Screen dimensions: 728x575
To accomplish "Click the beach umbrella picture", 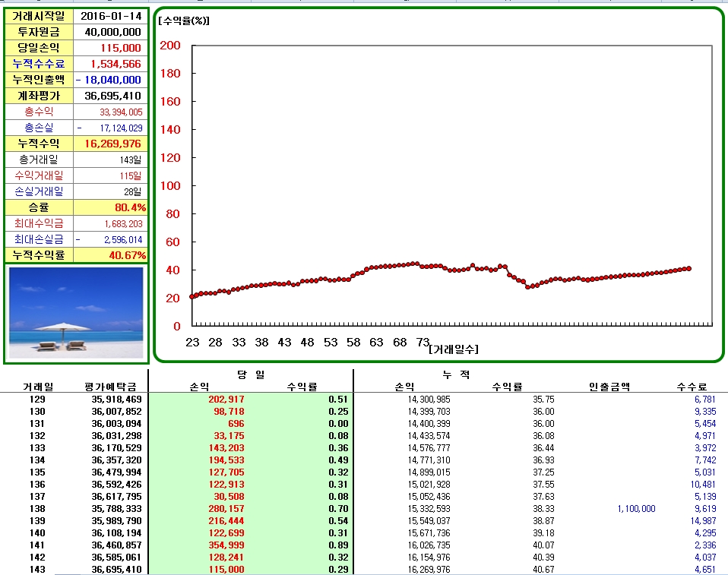I will click(x=76, y=312).
